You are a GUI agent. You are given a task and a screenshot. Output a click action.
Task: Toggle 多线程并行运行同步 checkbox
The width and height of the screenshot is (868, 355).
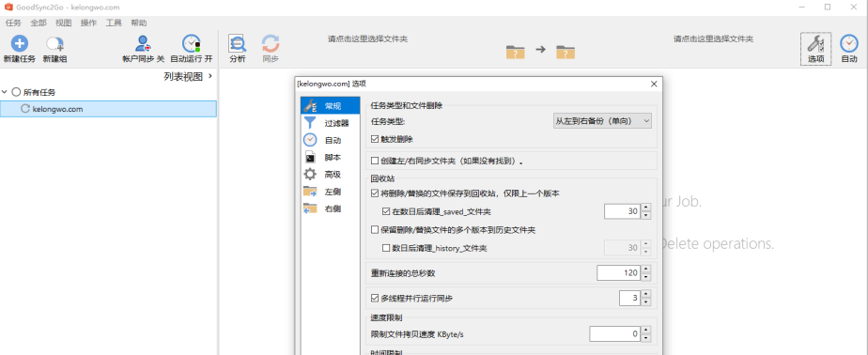coord(375,299)
